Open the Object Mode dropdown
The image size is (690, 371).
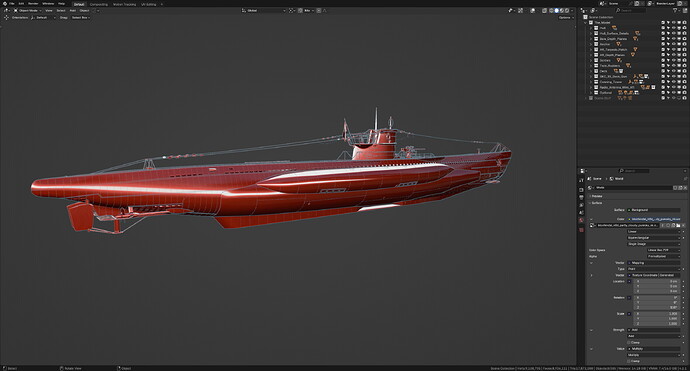[27, 11]
